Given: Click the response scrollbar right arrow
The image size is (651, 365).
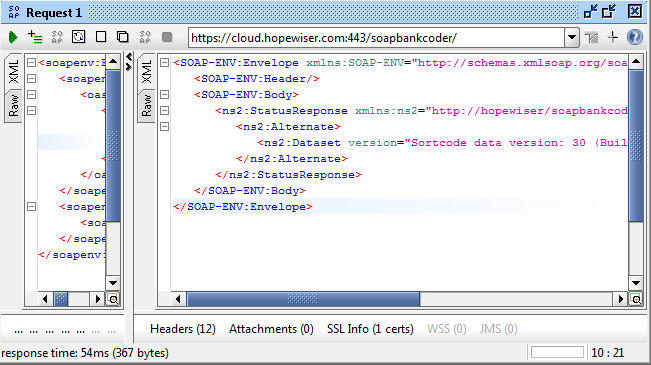Looking at the screenshot, I should [621, 299].
